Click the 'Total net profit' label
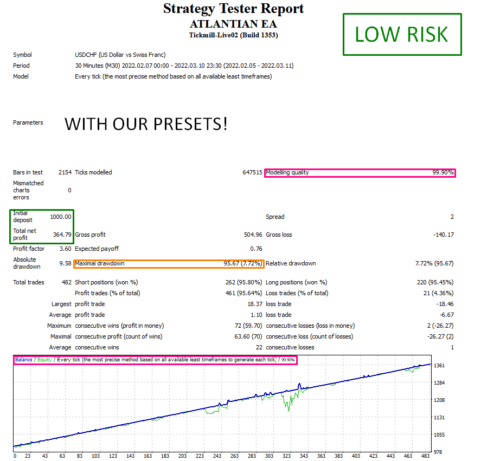Image resolution: width=500 pixels, height=461 pixels. click(x=25, y=234)
